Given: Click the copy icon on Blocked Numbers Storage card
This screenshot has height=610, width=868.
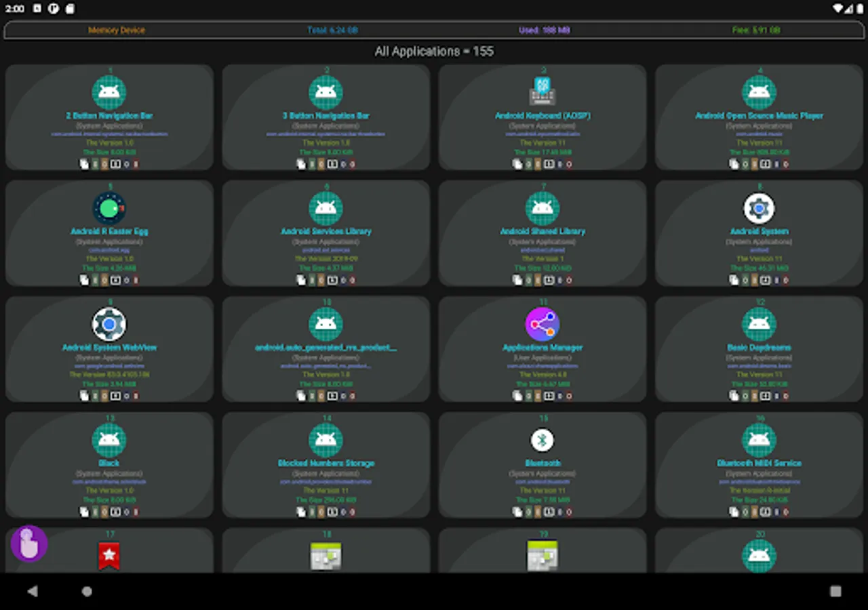Looking at the screenshot, I should pos(301,512).
